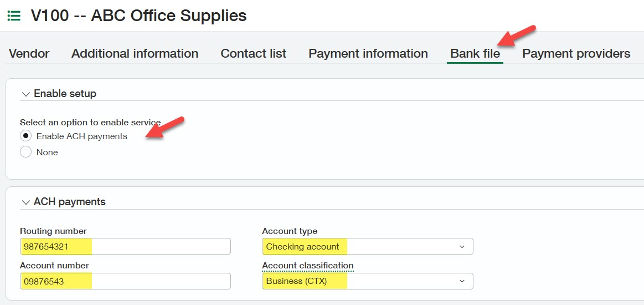This screenshot has width=644, height=305.
Task: Expand the Account classification dropdown
Action: (x=367, y=281)
